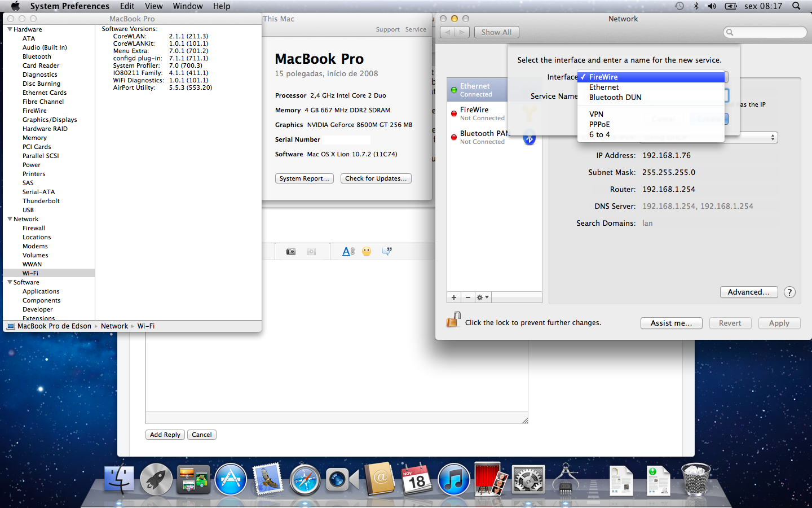
Task: Open the Service link in About This Mac
Action: 416,29
